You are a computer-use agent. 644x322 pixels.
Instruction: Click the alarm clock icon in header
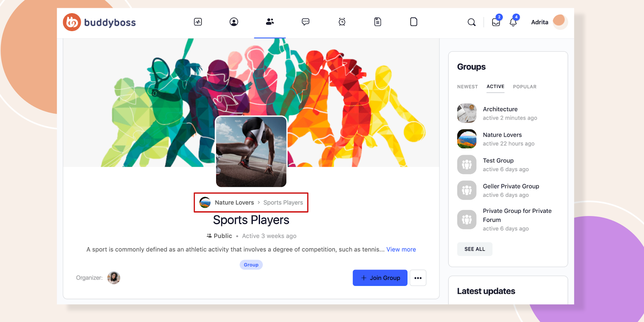342,22
